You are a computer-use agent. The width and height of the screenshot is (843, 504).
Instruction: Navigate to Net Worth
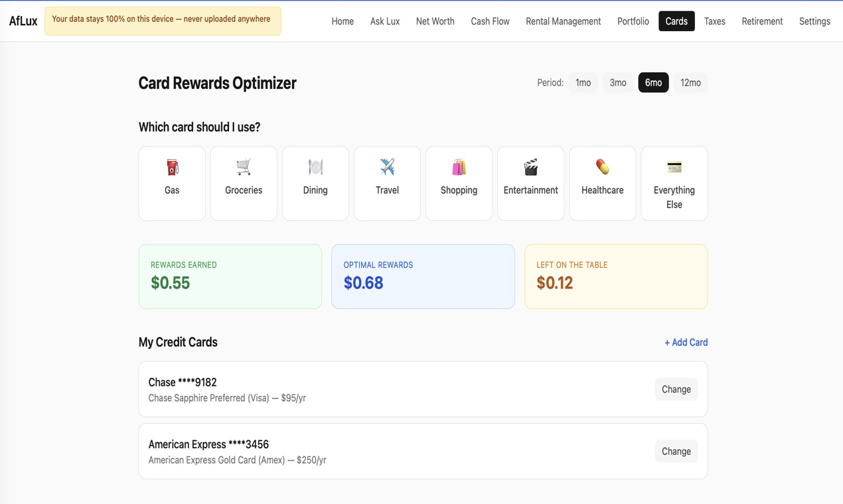pos(435,21)
